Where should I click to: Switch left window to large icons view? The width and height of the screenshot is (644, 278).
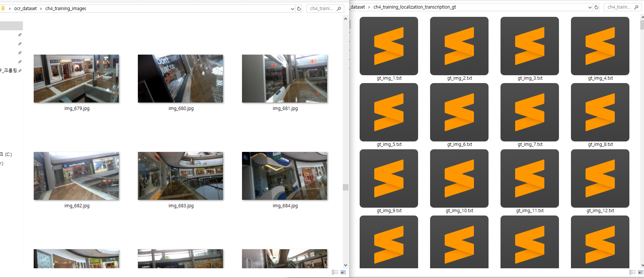click(x=343, y=272)
